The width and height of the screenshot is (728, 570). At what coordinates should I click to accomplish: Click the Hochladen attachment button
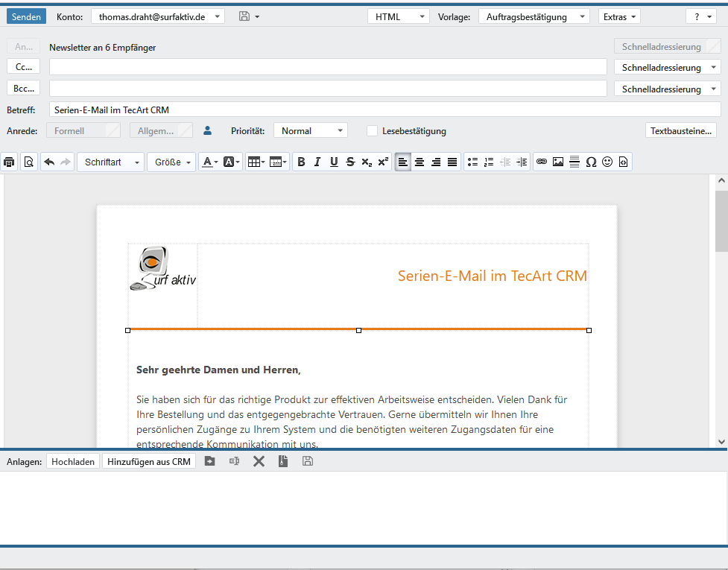[x=73, y=461]
